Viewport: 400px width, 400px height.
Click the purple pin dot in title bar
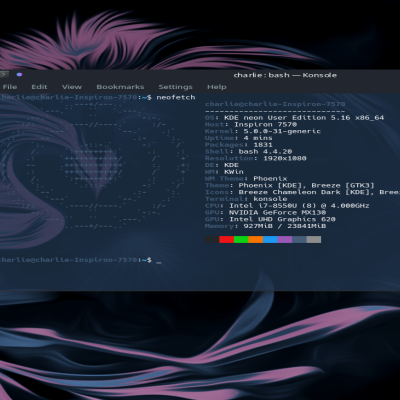(x=19, y=75)
